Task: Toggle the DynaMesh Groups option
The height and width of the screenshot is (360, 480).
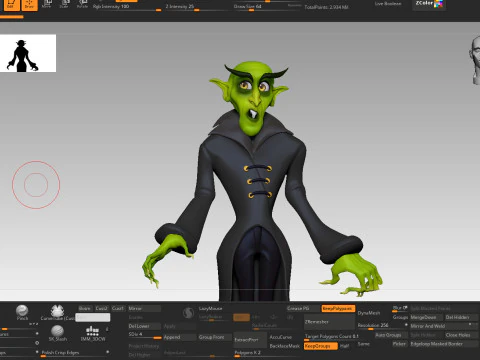Action: click(x=400, y=317)
